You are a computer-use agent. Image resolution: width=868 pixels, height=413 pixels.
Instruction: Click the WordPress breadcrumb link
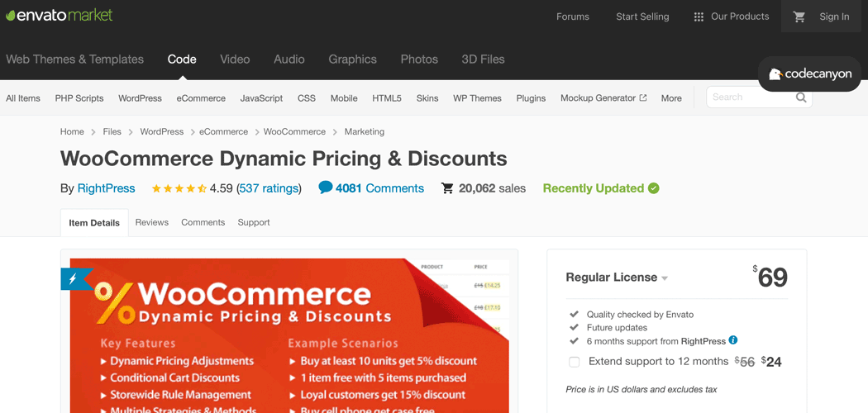pyautogui.click(x=162, y=131)
